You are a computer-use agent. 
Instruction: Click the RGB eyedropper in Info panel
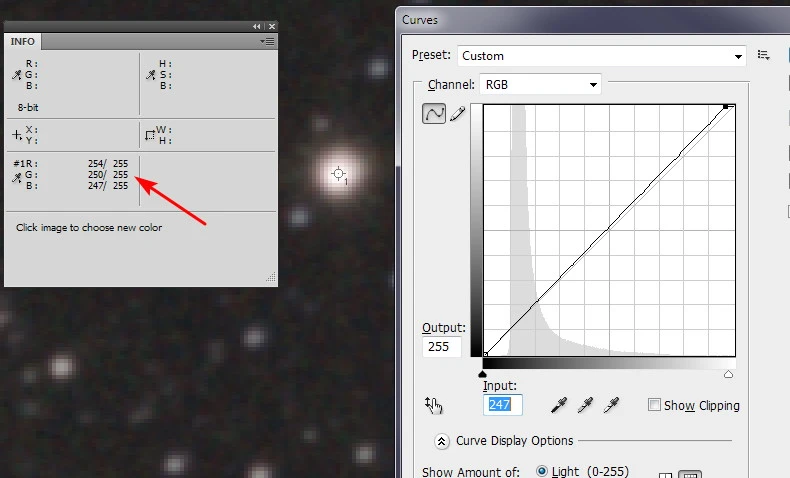tap(16, 74)
